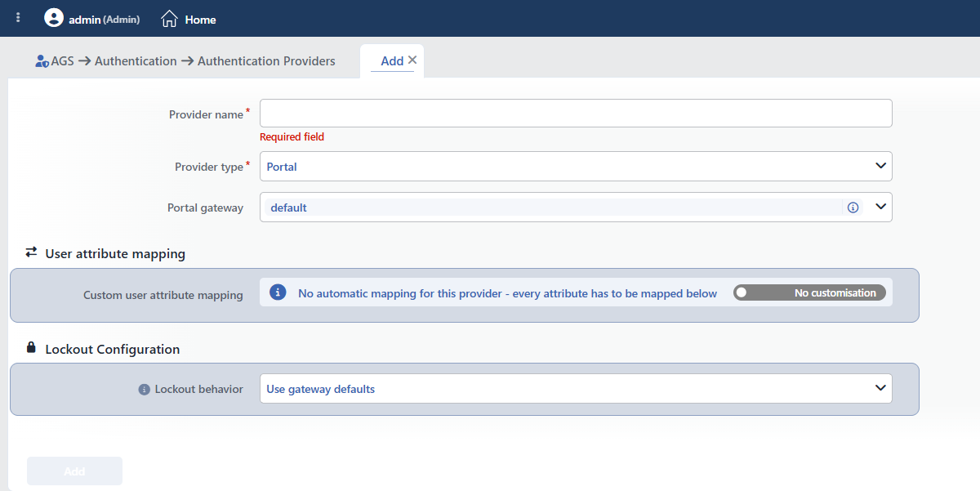Click the Home house icon
This screenshot has width=980, height=491.
(169, 18)
